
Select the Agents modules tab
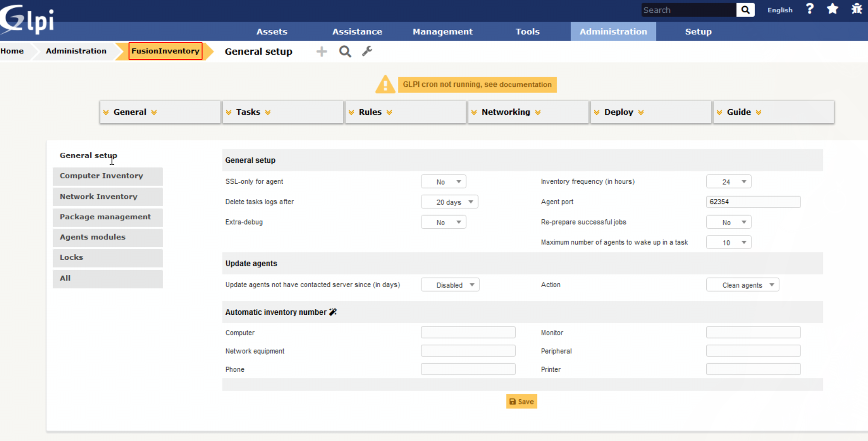click(x=108, y=237)
